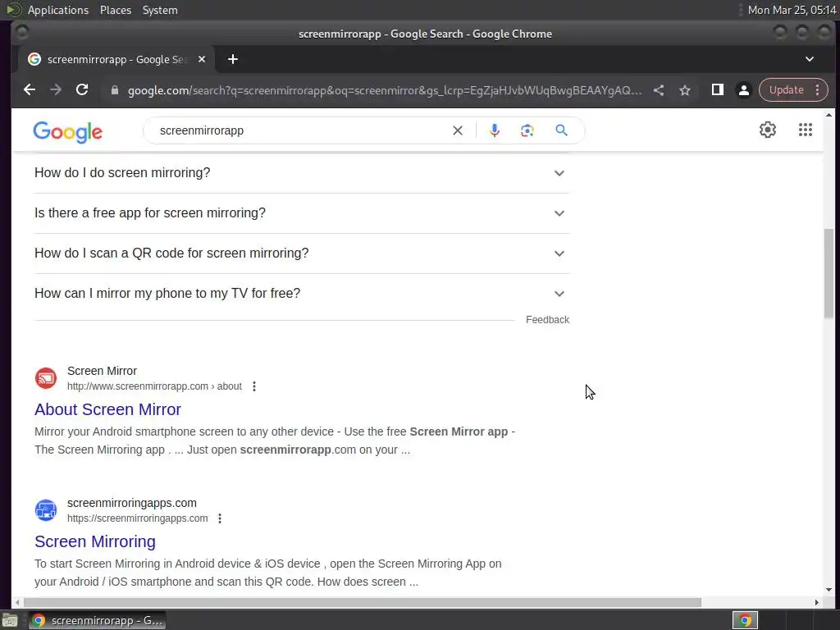Search by image with the Lens icon
Viewport: 840px width, 630px height.
click(527, 130)
